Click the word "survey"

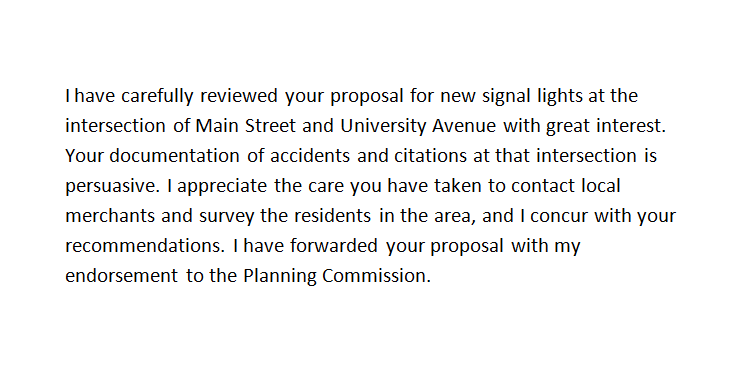click(x=227, y=217)
